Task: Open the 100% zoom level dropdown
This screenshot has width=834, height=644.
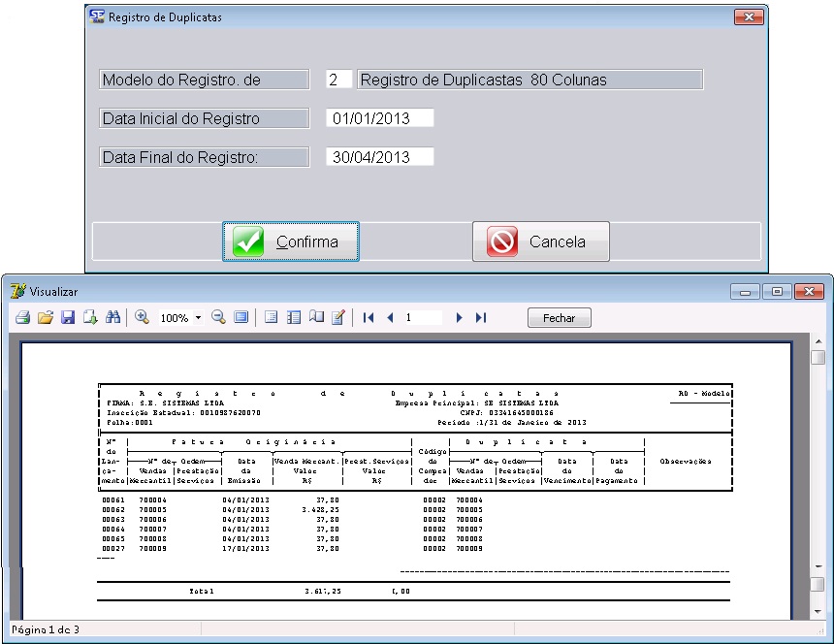Action: [198, 318]
